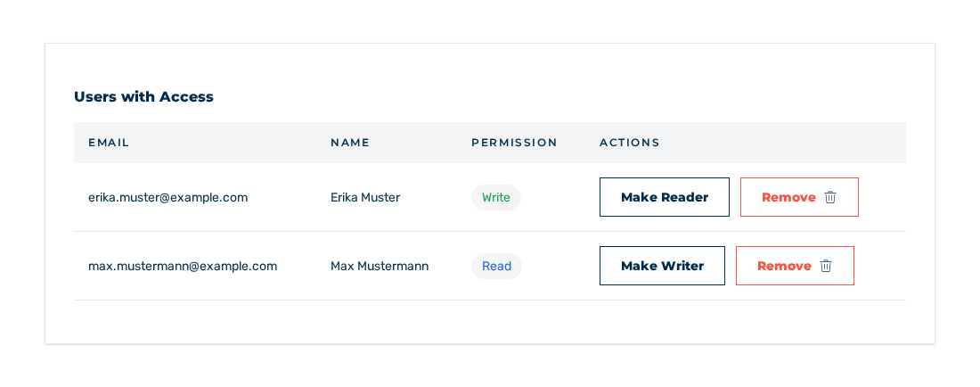Screen dimensions: 980x387
Task: Click Make Reader for Erika Muster
Action: click(665, 197)
